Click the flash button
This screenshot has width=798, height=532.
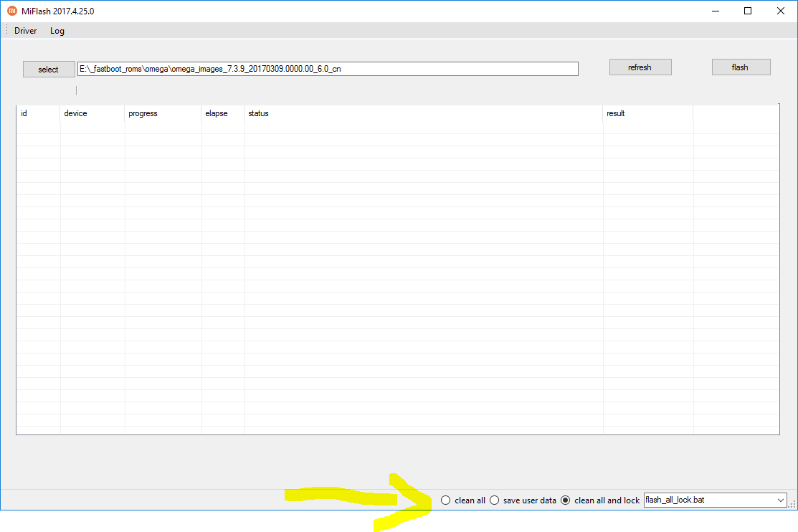[x=741, y=67]
